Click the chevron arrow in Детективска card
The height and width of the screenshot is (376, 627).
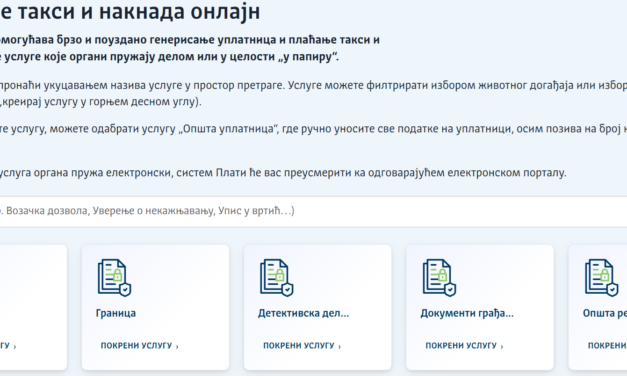[x=339, y=346]
